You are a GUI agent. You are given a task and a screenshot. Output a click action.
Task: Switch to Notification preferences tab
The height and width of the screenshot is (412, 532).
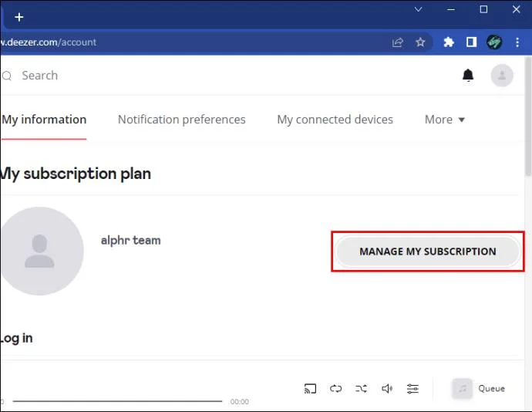pos(181,120)
